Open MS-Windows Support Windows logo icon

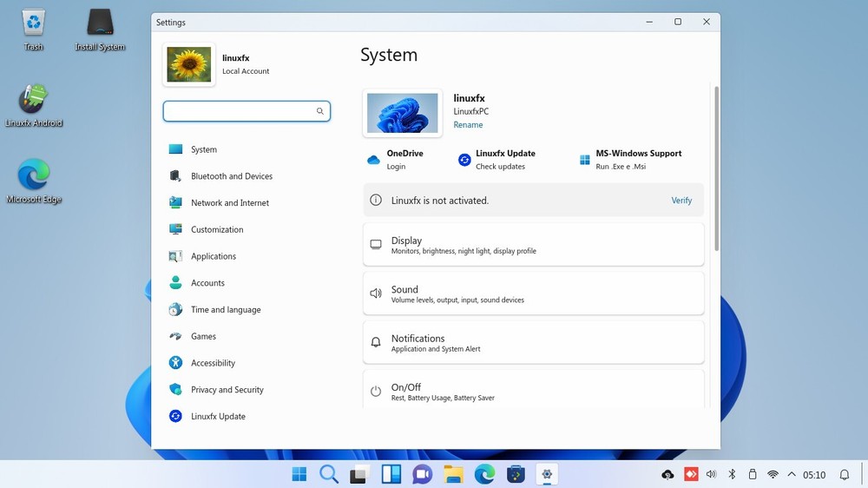coord(585,160)
